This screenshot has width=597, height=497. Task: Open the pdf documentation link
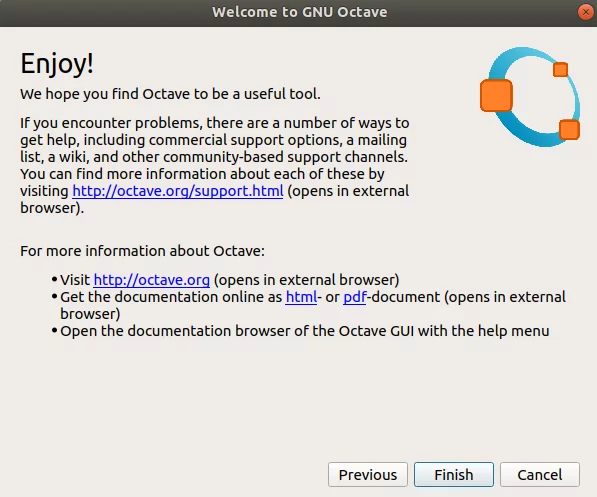tap(354, 297)
